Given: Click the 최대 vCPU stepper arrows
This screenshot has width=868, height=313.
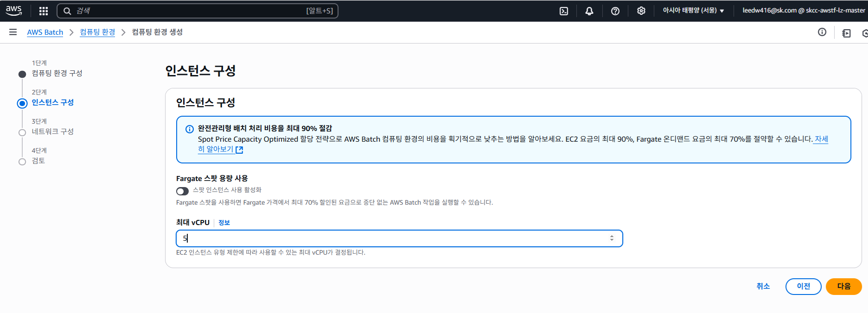Looking at the screenshot, I should pyautogui.click(x=612, y=238).
